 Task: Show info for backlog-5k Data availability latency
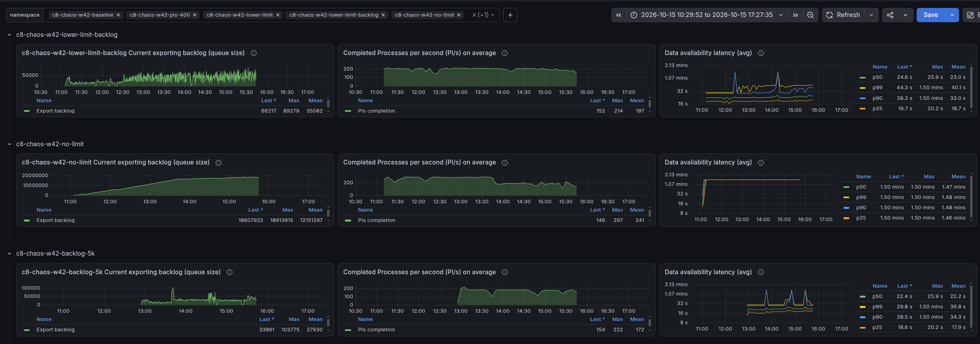click(x=761, y=272)
